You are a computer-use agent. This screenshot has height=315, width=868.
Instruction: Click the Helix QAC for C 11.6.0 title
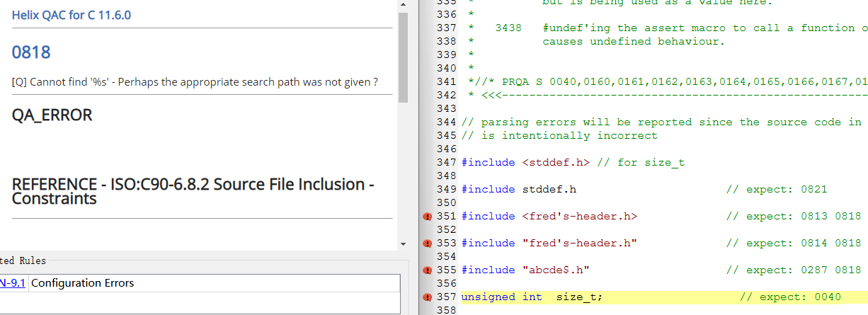click(x=71, y=15)
